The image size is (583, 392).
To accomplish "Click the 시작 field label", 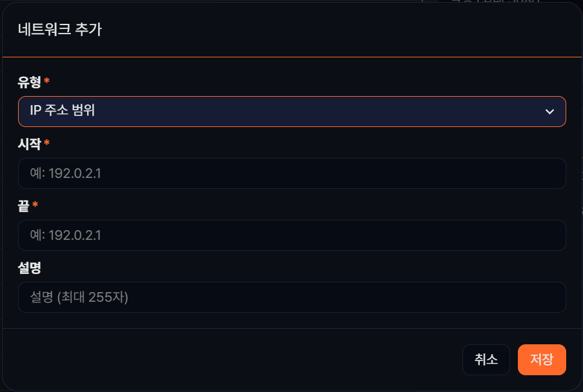I will [29, 144].
